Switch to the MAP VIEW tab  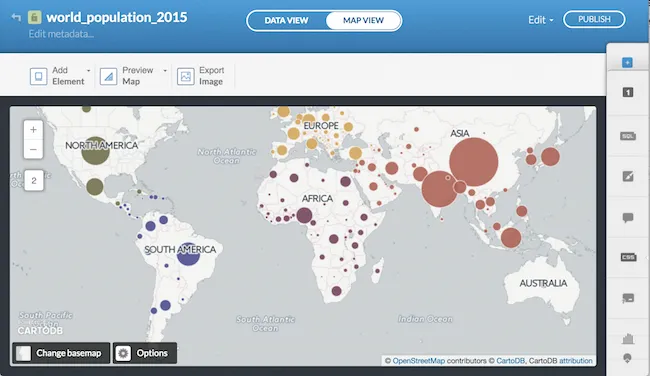(x=363, y=20)
